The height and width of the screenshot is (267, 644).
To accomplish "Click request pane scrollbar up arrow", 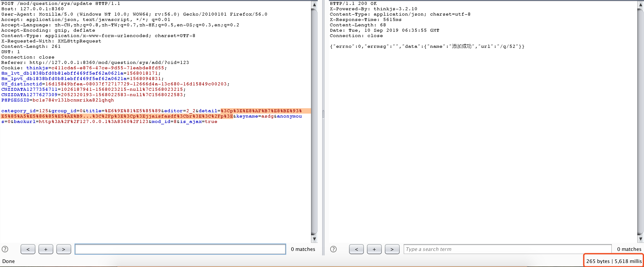I will [x=314, y=4].
